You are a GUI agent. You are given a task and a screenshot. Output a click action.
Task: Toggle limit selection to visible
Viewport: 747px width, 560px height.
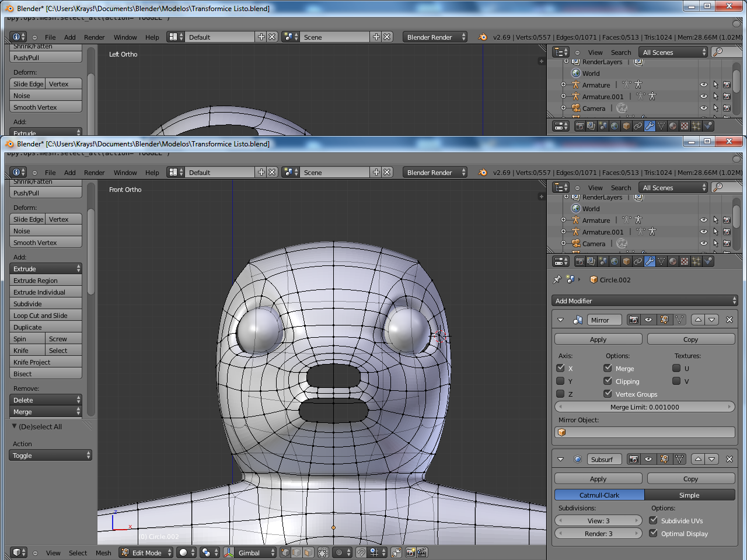pyautogui.click(x=323, y=552)
